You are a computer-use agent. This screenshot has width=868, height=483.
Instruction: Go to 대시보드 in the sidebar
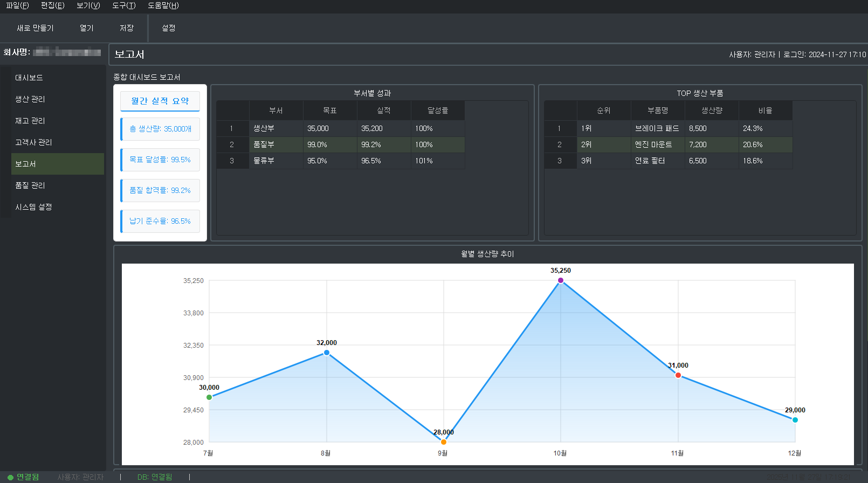[x=29, y=78]
